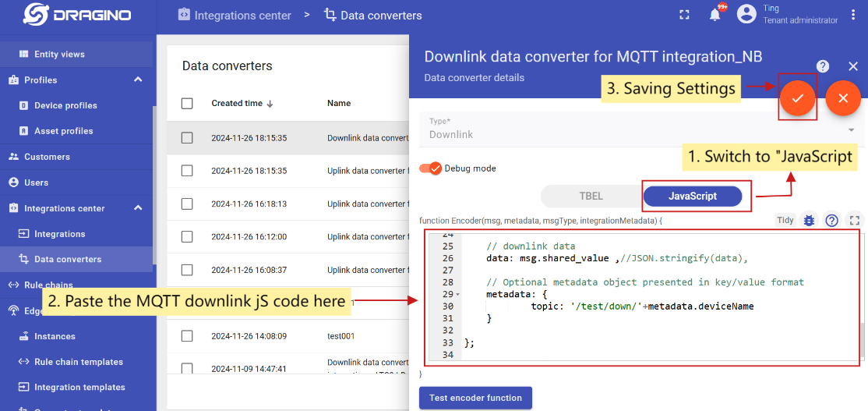Open Integrations in sidebar
The width and height of the screenshot is (868, 411).
tap(76, 234)
